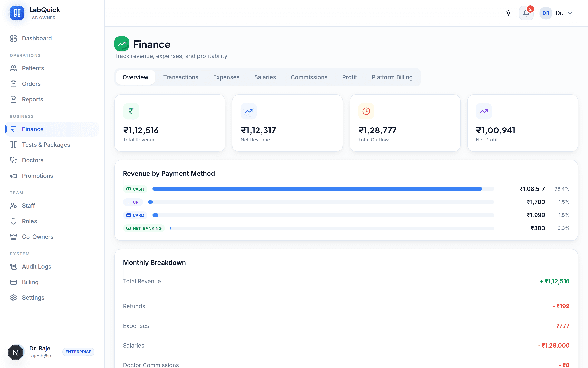The image size is (588, 368).
Task: Click the Patients people icon in sidebar
Action: tap(13, 68)
